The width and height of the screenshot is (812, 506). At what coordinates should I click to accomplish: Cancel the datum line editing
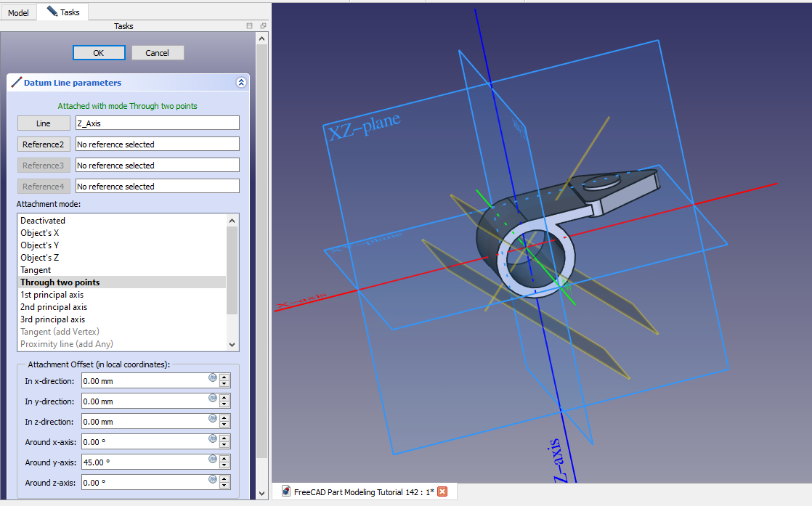coord(158,53)
